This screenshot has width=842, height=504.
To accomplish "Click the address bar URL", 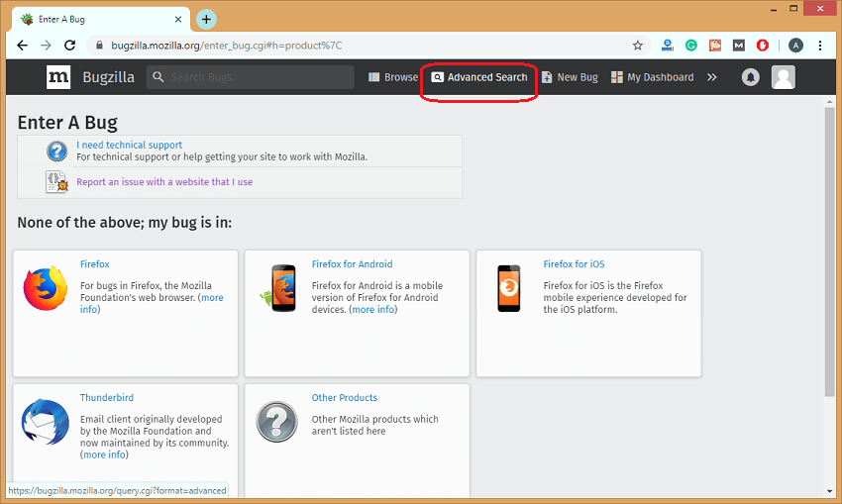I will point(227,46).
